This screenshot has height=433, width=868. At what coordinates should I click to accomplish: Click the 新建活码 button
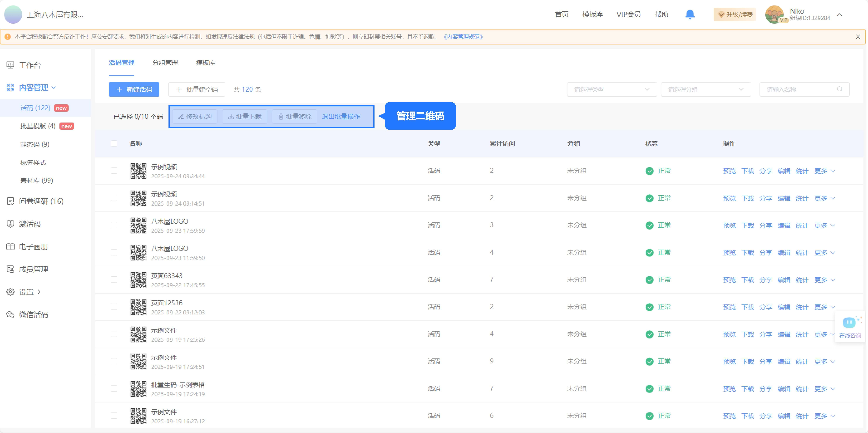[134, 89]
